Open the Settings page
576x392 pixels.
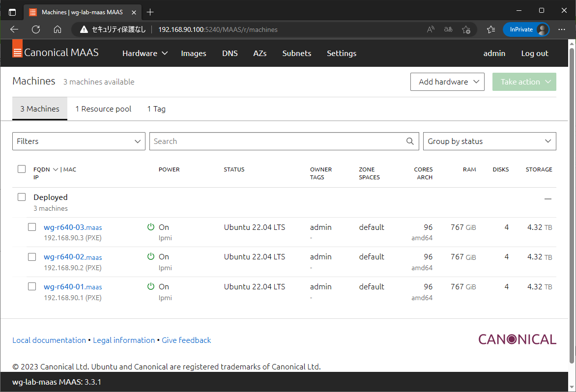pos(341,53)
